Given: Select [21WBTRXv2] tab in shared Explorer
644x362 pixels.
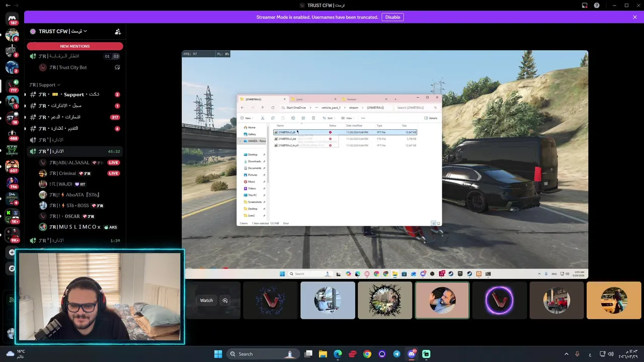Looking at the screenshot, I should pyautogui.click(x=263, y=99).
